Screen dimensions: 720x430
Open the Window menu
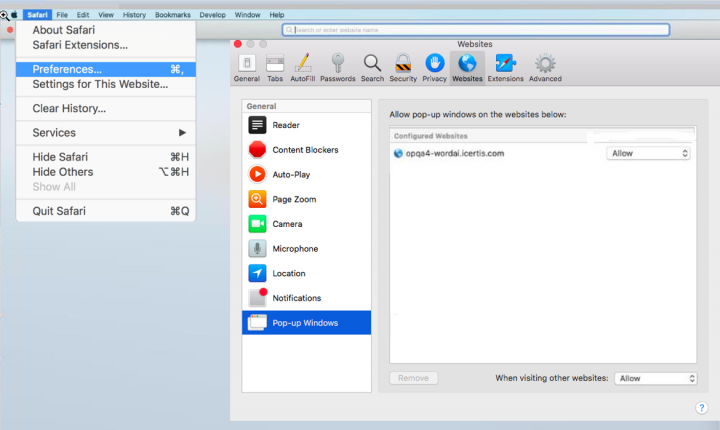click(247, 15)
